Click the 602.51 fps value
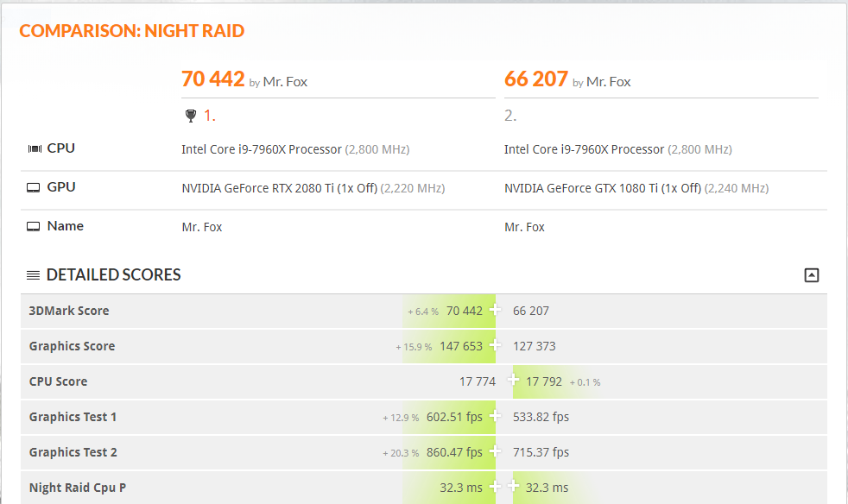 (454, 417)
